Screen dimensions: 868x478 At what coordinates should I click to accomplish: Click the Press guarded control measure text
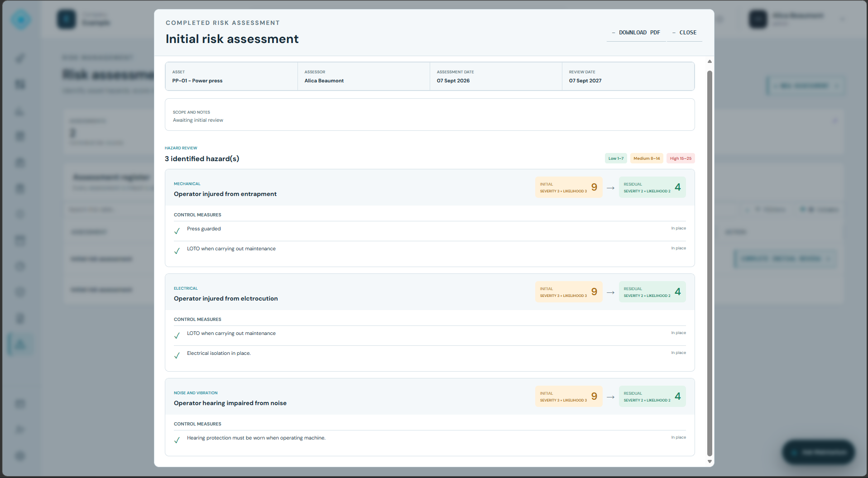point(204,229)
